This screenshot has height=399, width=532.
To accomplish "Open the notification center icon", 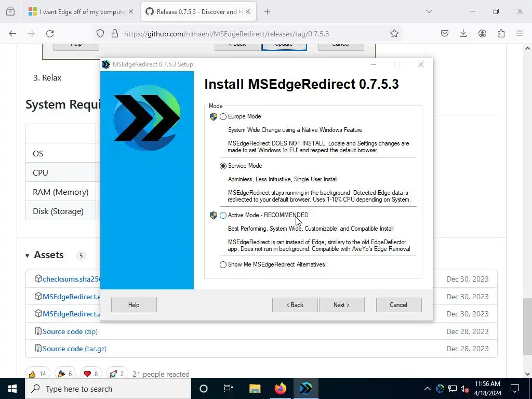I will coord(515,389).
